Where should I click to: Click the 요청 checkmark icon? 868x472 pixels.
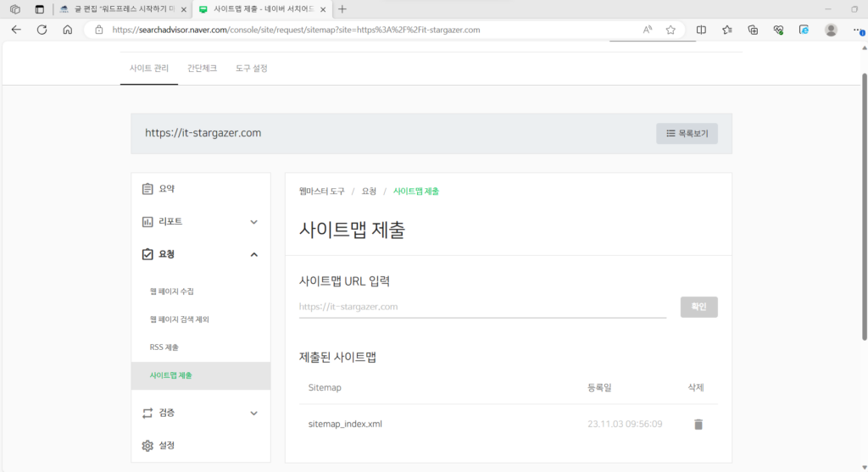[147, 254]
